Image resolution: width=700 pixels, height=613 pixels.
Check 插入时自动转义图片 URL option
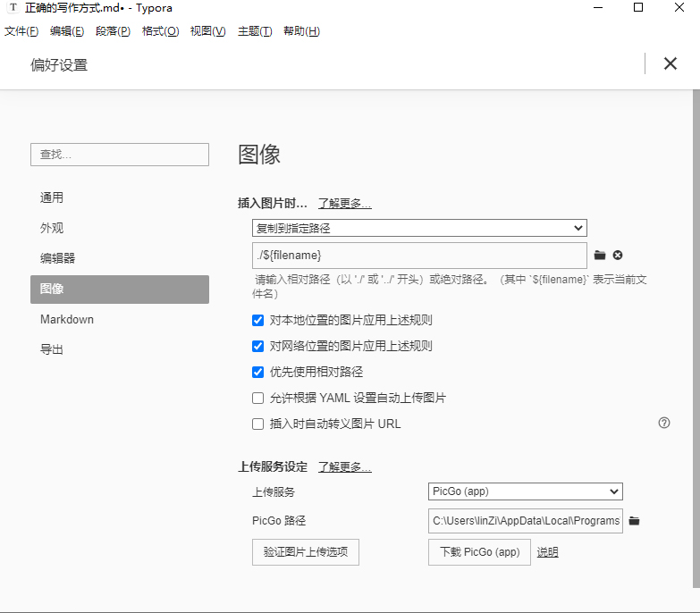coord(258,424)
